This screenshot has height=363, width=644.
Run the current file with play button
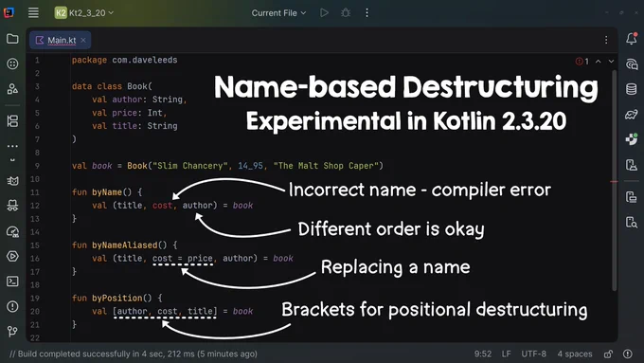[x=324, y=12]
